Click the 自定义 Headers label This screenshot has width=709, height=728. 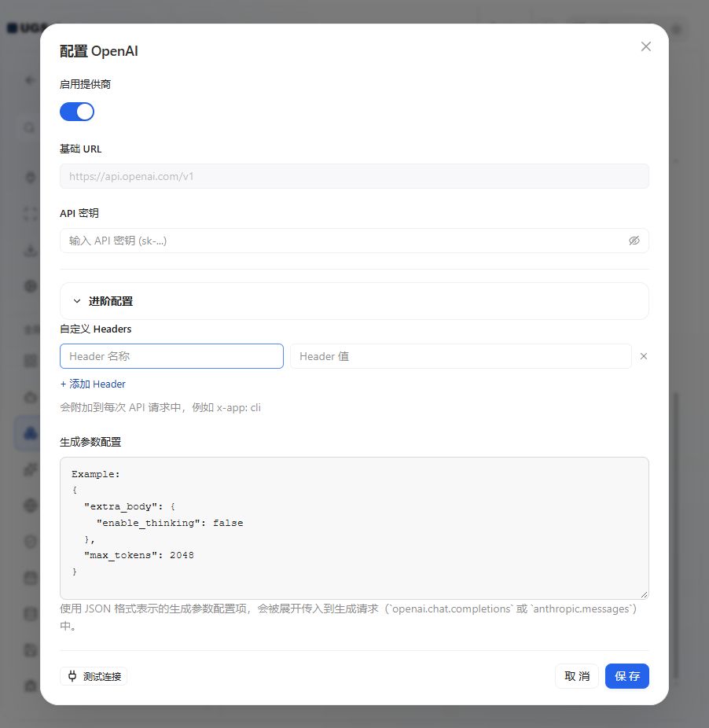coord(96,329)
